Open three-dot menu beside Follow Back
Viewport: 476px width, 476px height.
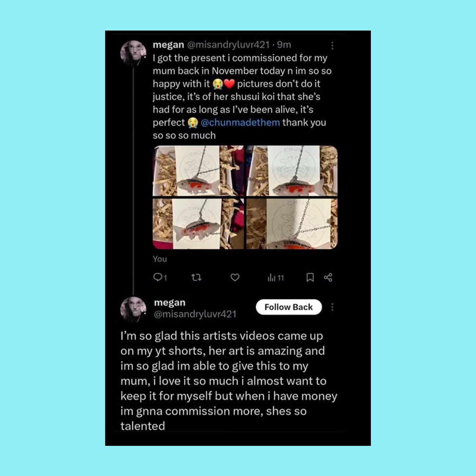coord(332,307)
